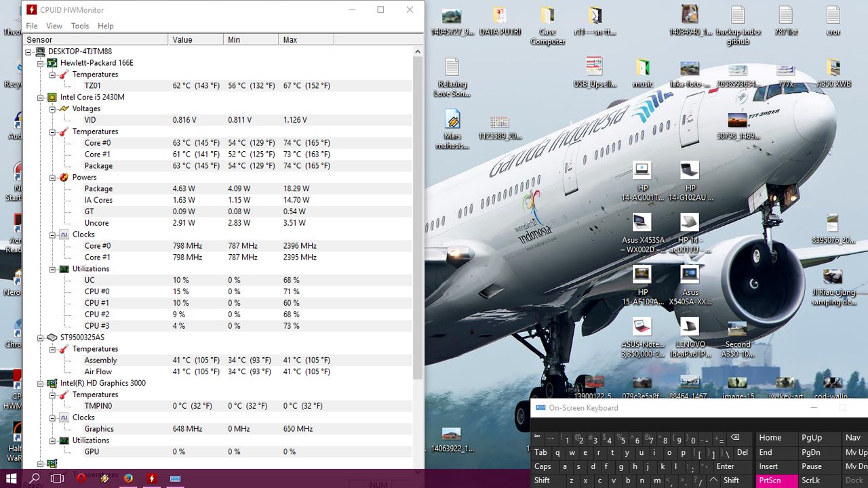Viewport: 868px width, 488px height.
Task: Open the Tools menu in HWMonitor
Action: (80, 26)
